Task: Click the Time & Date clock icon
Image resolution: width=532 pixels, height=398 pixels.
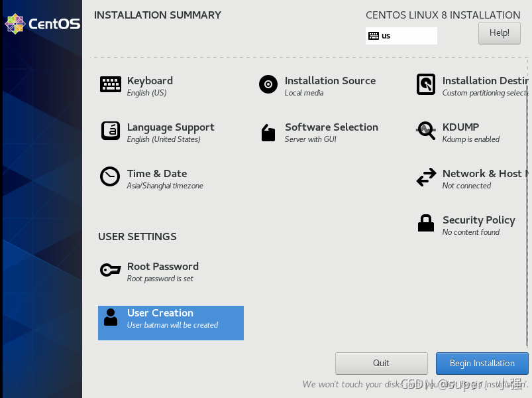Action: (110, 176)
